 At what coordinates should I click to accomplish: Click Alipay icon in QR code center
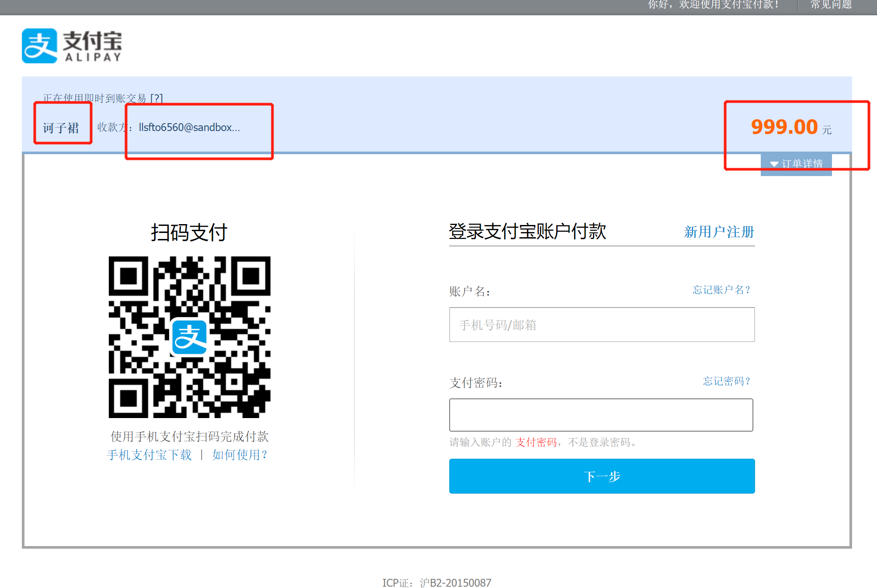tap(189, 337)
